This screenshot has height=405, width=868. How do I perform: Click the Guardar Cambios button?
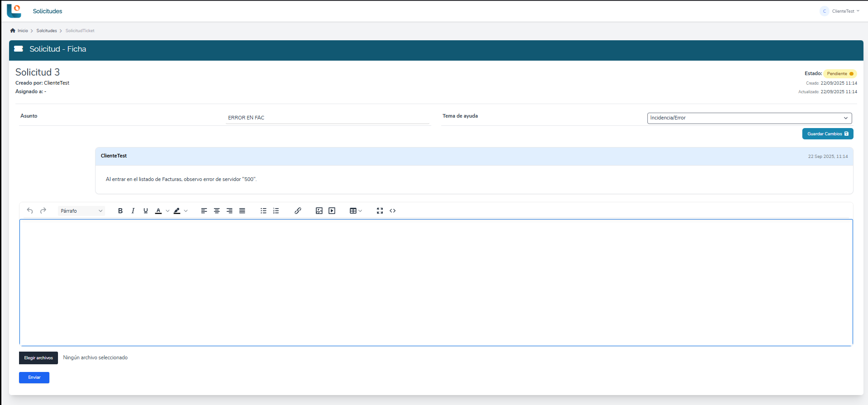coord(827,134)
